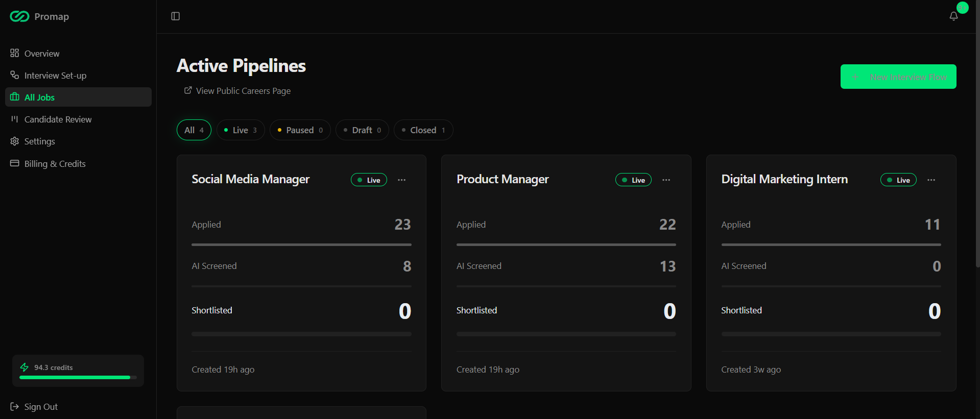
Task: Open Digital Marketing Intern options menu
Action: (931, 180)
